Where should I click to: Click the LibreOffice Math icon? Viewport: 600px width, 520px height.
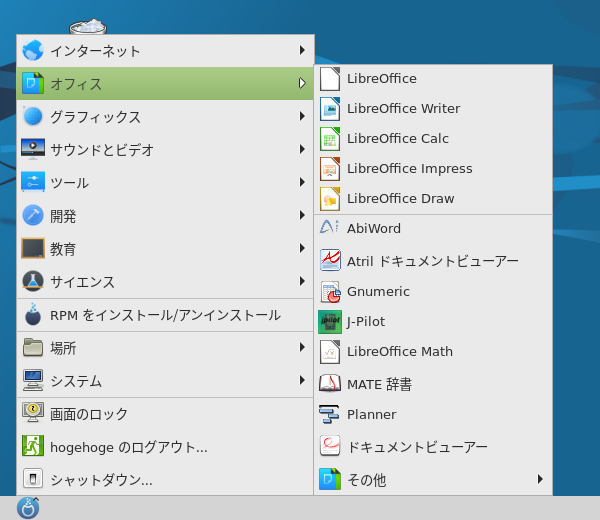pos(330,352)
